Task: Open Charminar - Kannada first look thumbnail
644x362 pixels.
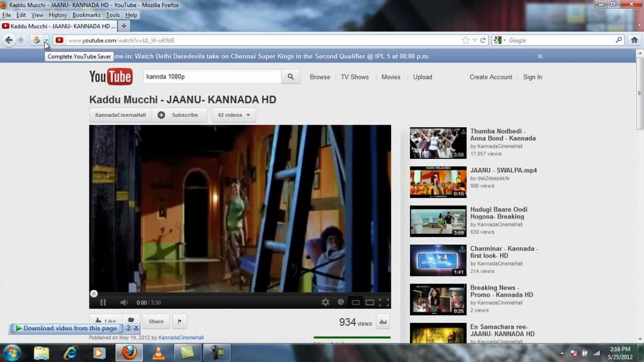Action: point(438,260)
